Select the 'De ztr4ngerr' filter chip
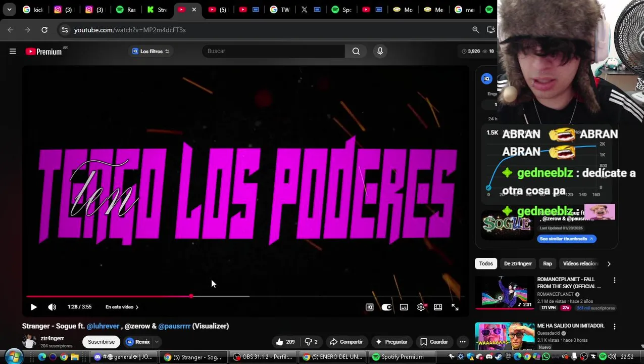Screen dimensions: 644x364 coord(518,263)
